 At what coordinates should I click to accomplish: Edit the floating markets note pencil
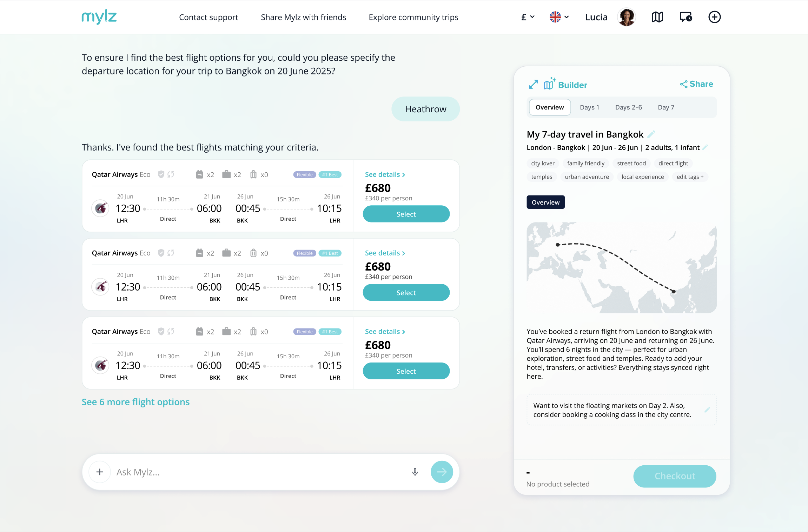[x=707, y=410]
